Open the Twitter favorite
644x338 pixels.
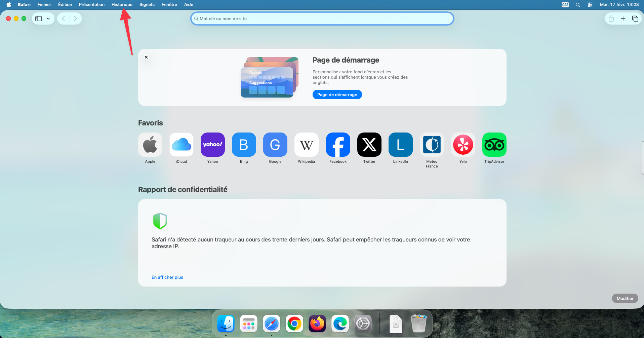pyautogui.click(x=369, y=145)
